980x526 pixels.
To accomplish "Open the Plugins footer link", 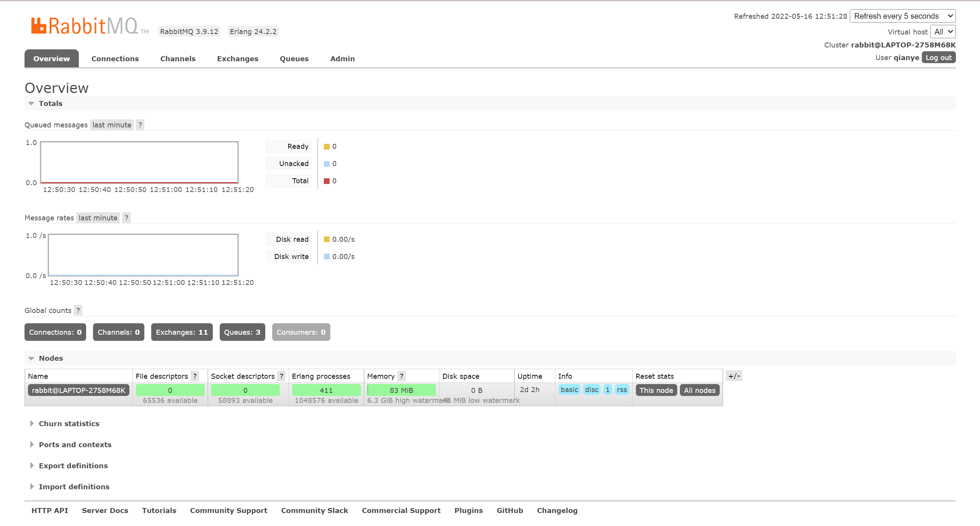I will point(469,510).
